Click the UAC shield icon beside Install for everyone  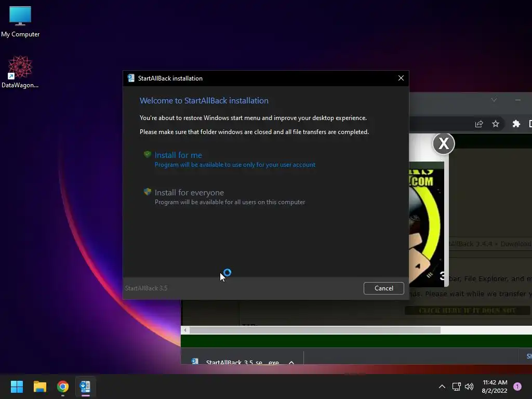(147, 192)
